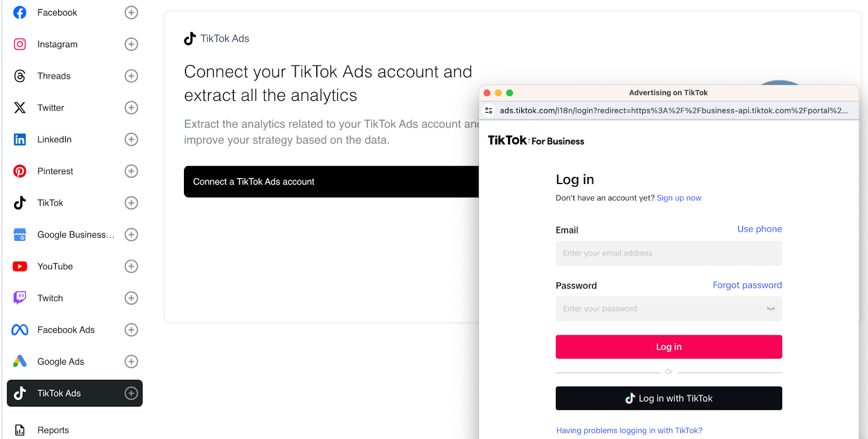Open the Sign up now link
Image resolution: width=868 pixels, height=439 pixels.
tap(679, 198)
